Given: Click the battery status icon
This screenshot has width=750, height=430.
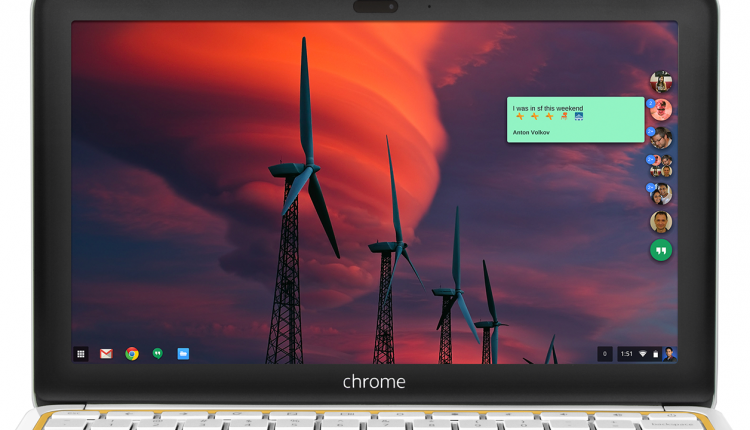Looking at the screenshot, I should click(x=655, y=354).
